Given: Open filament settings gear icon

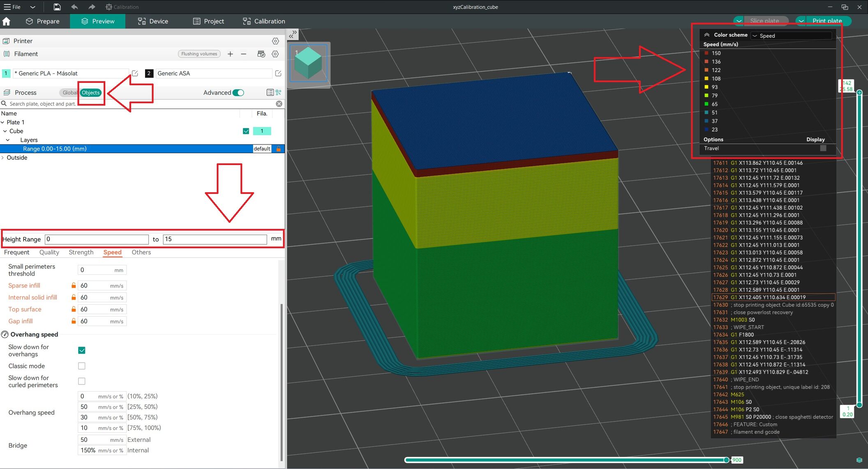Looking at the screenshot, I should 275,54.
